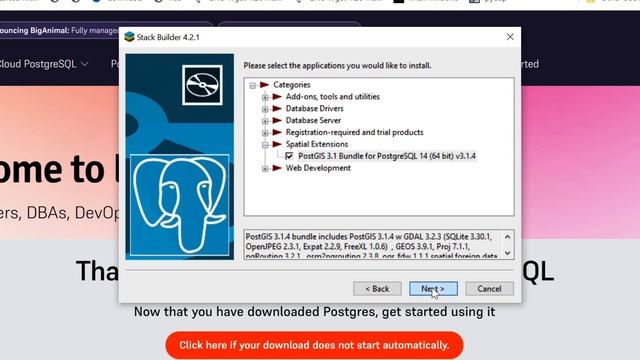Select PostGIS 3.1 Bundle for PostgreSQL 14 row

(387, 156)
